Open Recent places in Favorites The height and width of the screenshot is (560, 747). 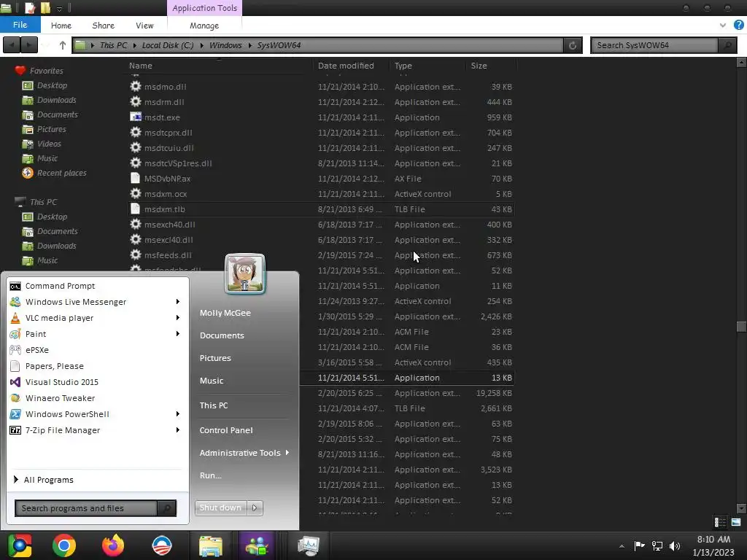(61, 173)
